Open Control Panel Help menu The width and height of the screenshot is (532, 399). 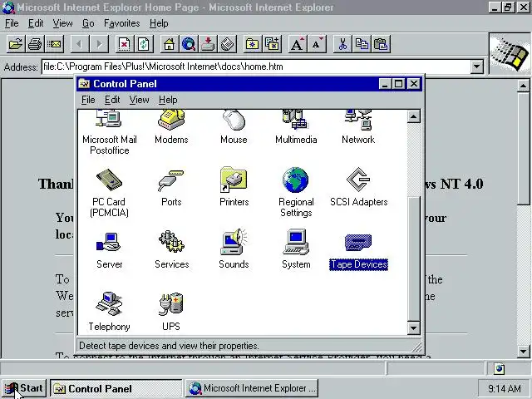click(x=168, y=100)
